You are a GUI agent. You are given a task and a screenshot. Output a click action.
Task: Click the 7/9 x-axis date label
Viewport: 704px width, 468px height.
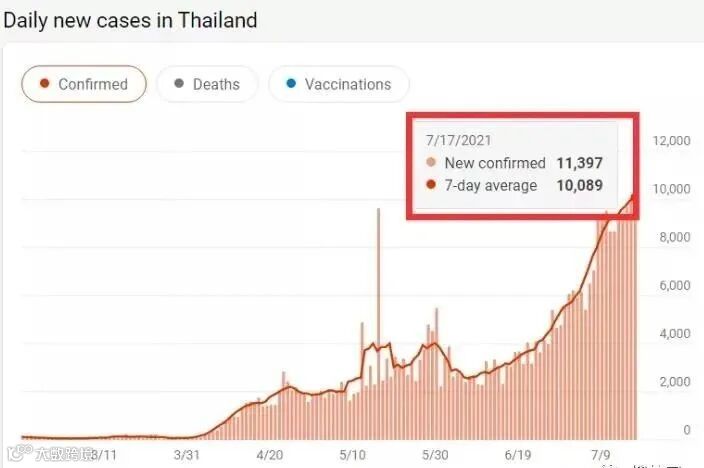(601, 455)
